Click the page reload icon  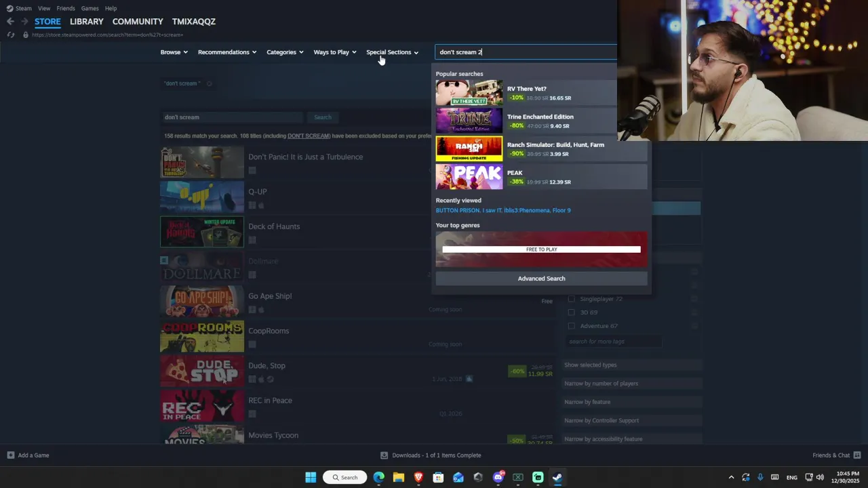11,35
